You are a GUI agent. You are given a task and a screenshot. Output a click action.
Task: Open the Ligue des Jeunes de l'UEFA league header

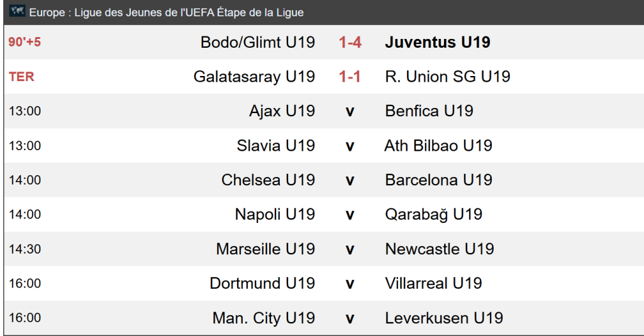point(166,13)
